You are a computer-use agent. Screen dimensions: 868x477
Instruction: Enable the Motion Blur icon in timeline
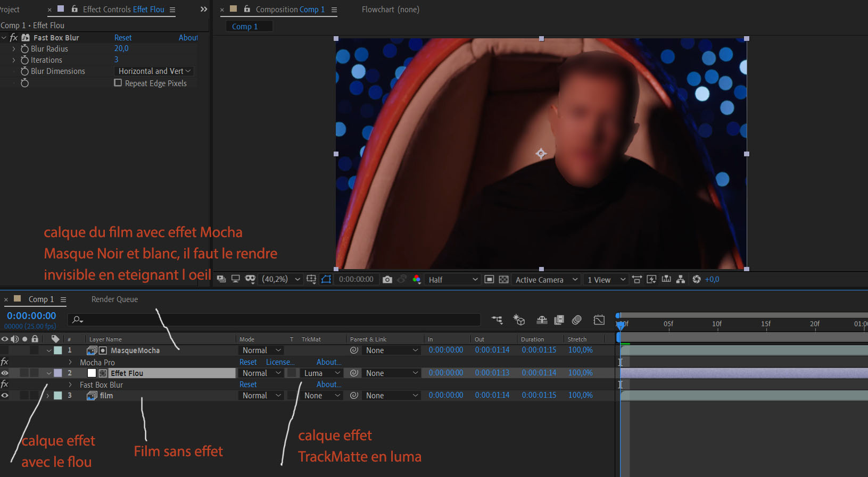pos(576,320)
